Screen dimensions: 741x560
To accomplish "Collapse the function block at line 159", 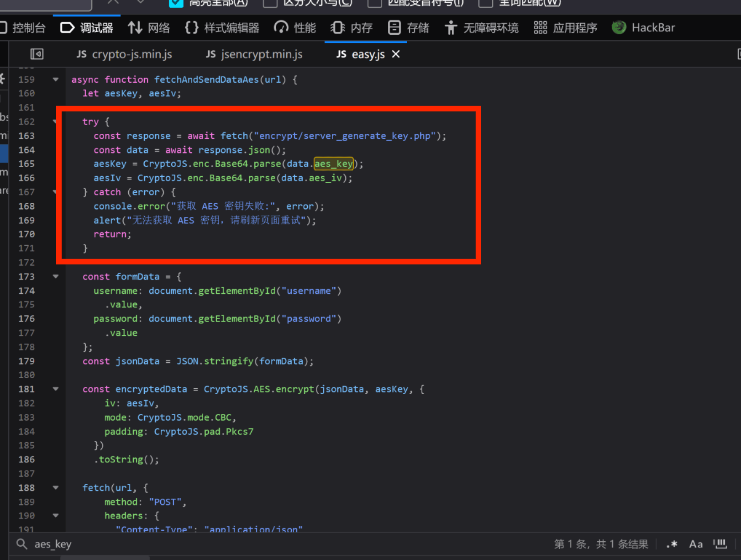I will (x=56, y=79).
